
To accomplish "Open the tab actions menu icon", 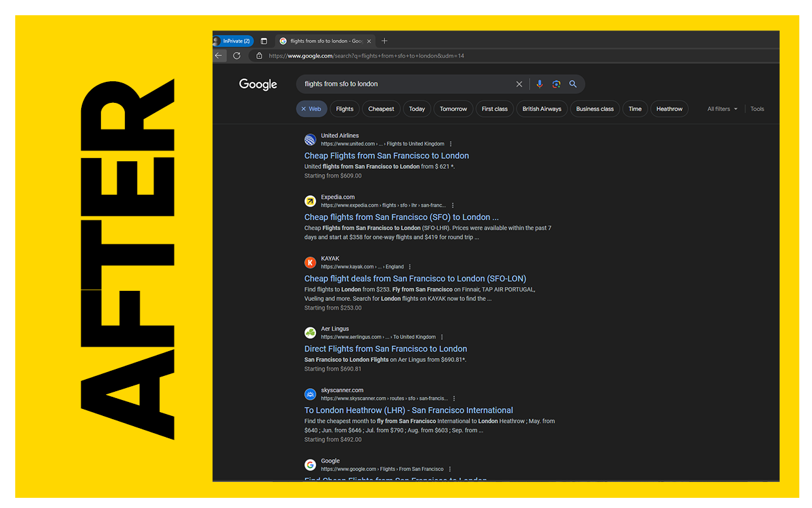I will (x=264, y=41).
